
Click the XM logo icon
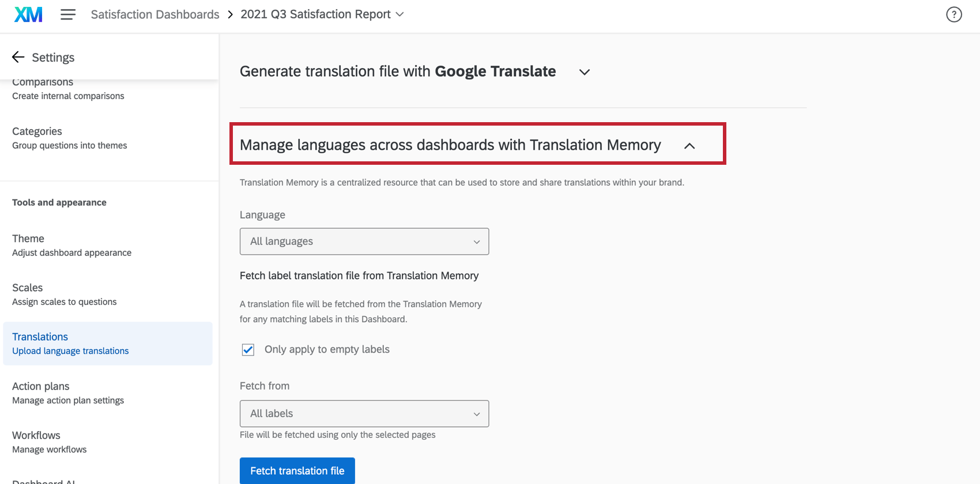click(28, 14)
